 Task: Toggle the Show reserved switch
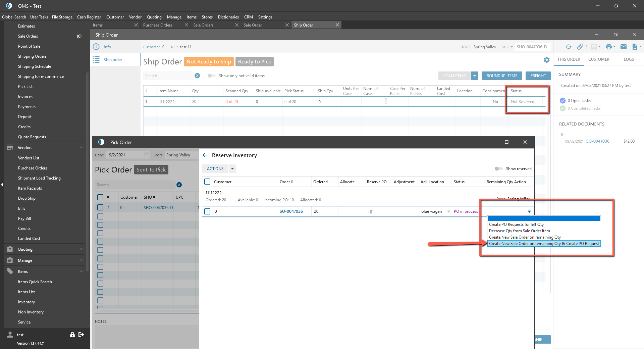coord(498,169)
